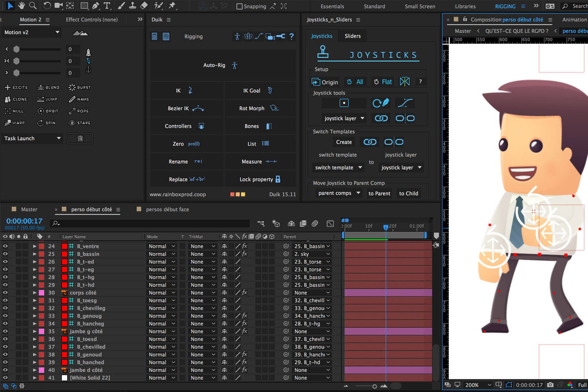
Task: Click the current time indicator in the timeline ruler
Action: tap(386, 227)
